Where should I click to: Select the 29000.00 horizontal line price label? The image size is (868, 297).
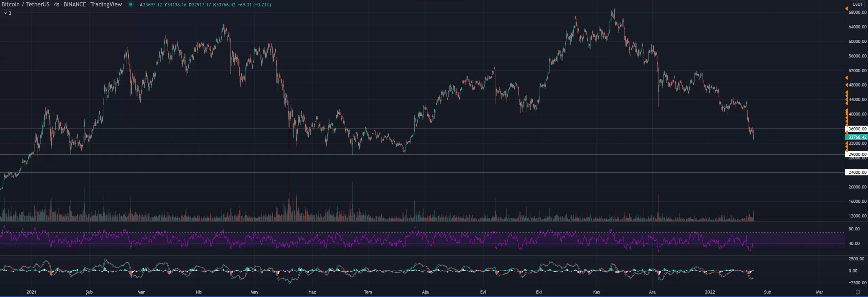[x=857, y=154]
